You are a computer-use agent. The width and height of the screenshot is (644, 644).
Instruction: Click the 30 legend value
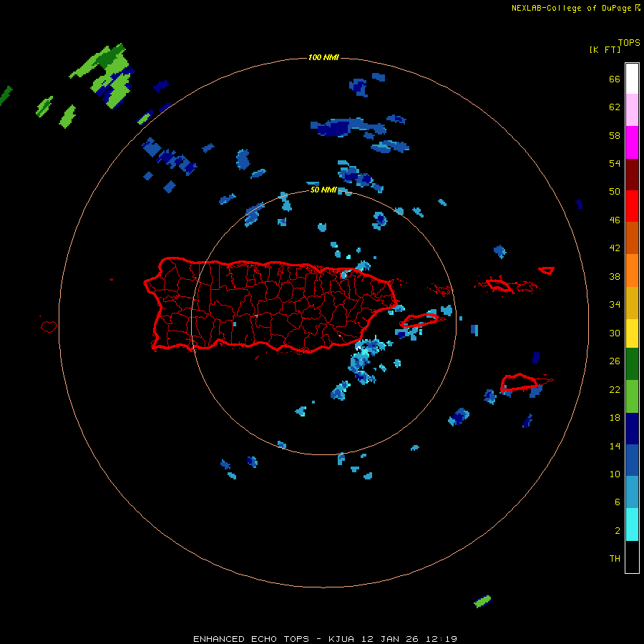[615, 333]
